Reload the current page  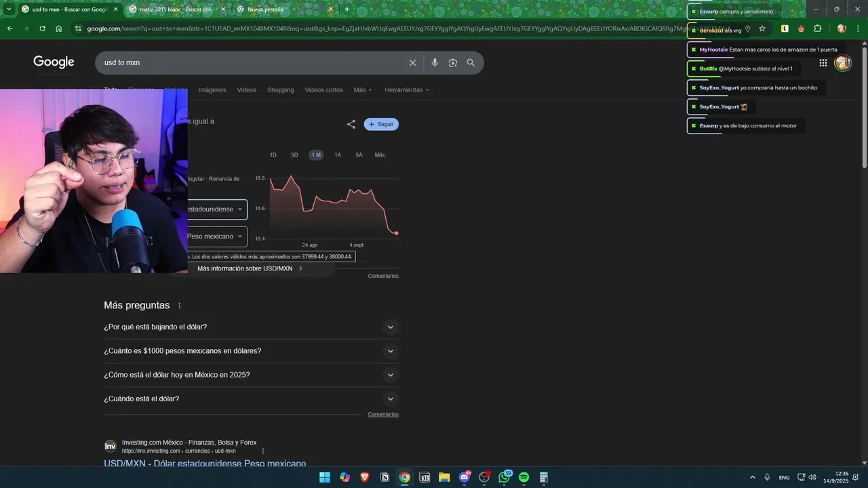click(42, 28)
